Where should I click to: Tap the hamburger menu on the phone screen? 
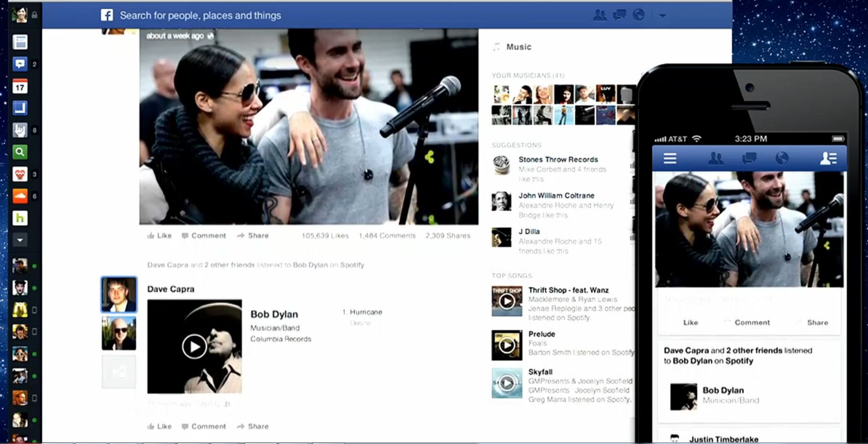click(670, 158)
